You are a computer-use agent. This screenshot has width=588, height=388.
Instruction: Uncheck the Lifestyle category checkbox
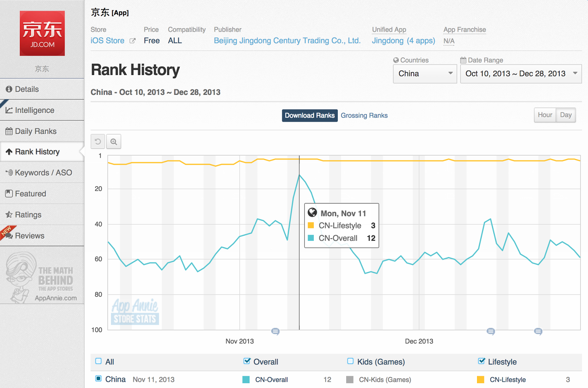(x=481, y=361)
